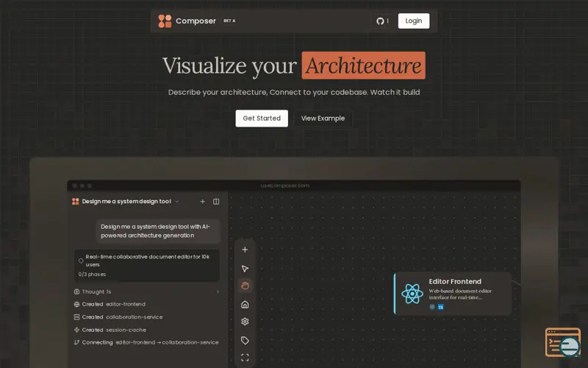Click the Get Started button
Screen dimensions: 588x368
coord(262,118)
